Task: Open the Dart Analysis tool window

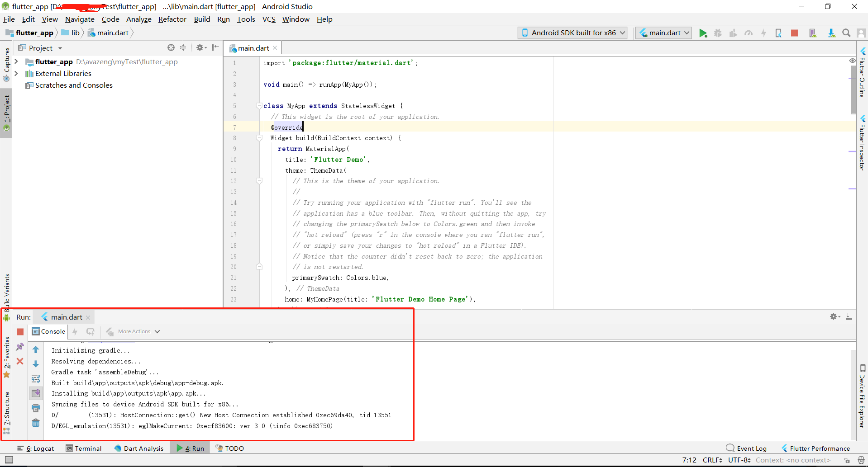Action: (x=139, y=448)
